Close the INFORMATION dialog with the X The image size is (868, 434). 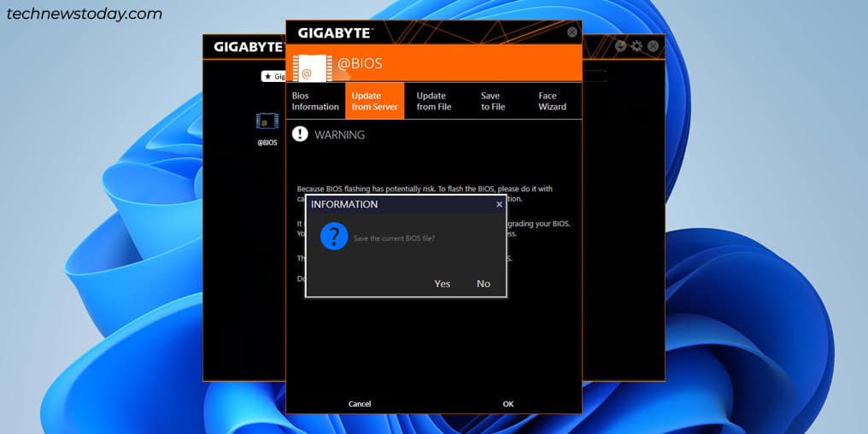tap(499, 204)
